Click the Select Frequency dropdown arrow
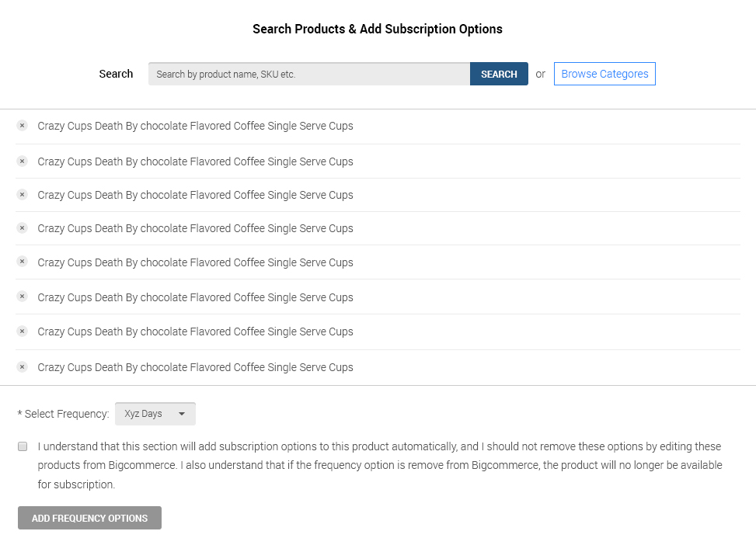 tap(182, 414)
